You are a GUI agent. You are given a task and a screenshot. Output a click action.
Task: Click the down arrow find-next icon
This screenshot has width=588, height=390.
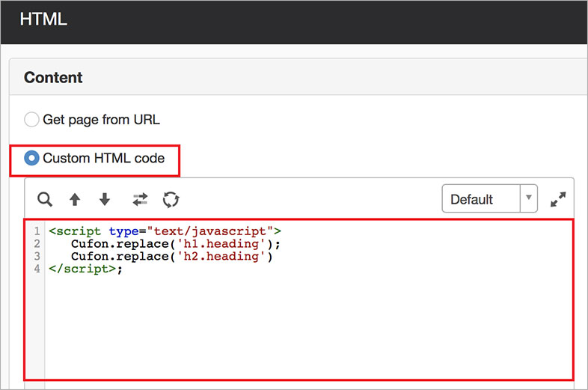pos(105,200)
